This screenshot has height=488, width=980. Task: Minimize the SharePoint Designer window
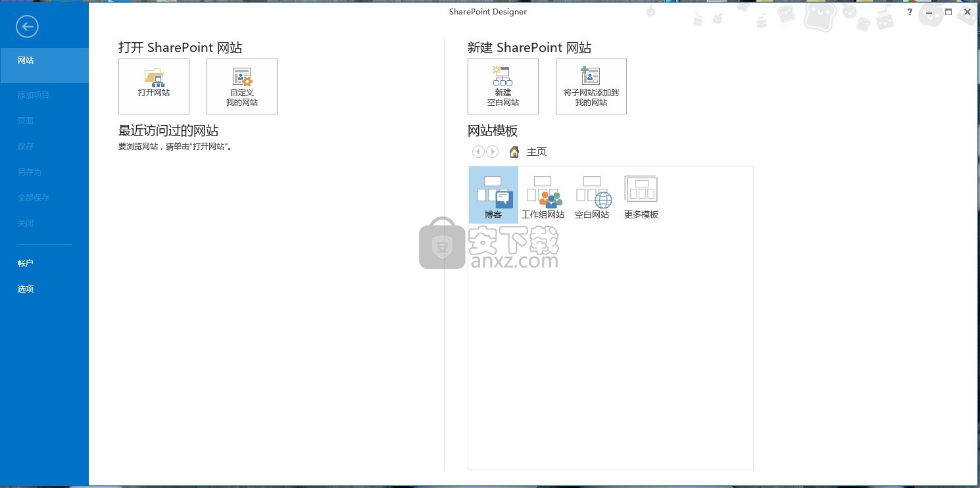tap(929, 12)
